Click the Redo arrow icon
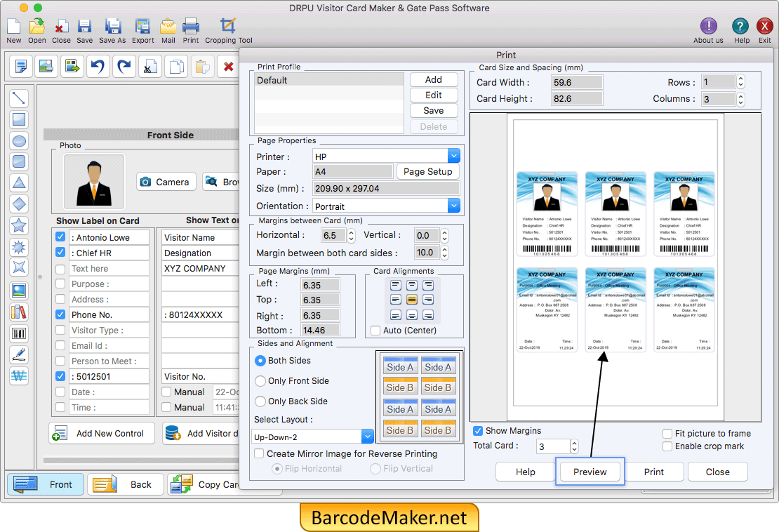This screenshot has height=532, width=779. pos(124,66)
